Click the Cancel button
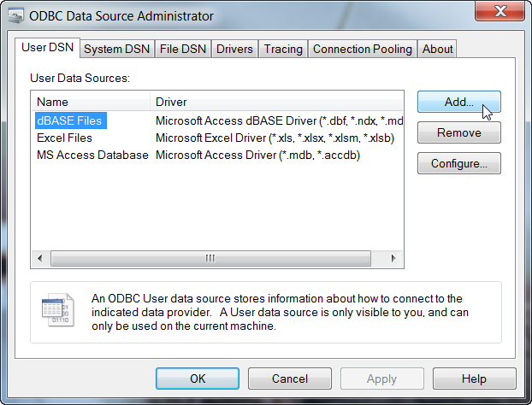532x405 pixels. pyautogui.click(x=290, y=379)
